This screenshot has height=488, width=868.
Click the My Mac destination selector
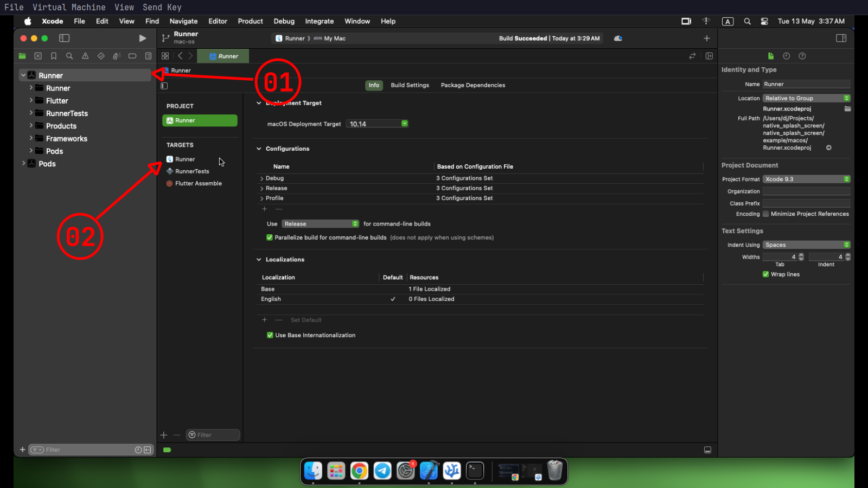tap(330, 38)
